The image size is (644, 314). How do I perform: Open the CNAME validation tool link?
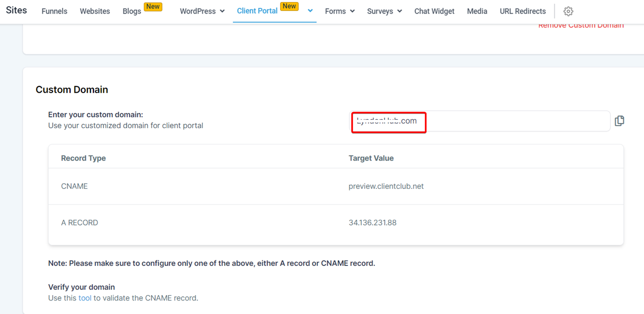(85, 298)
